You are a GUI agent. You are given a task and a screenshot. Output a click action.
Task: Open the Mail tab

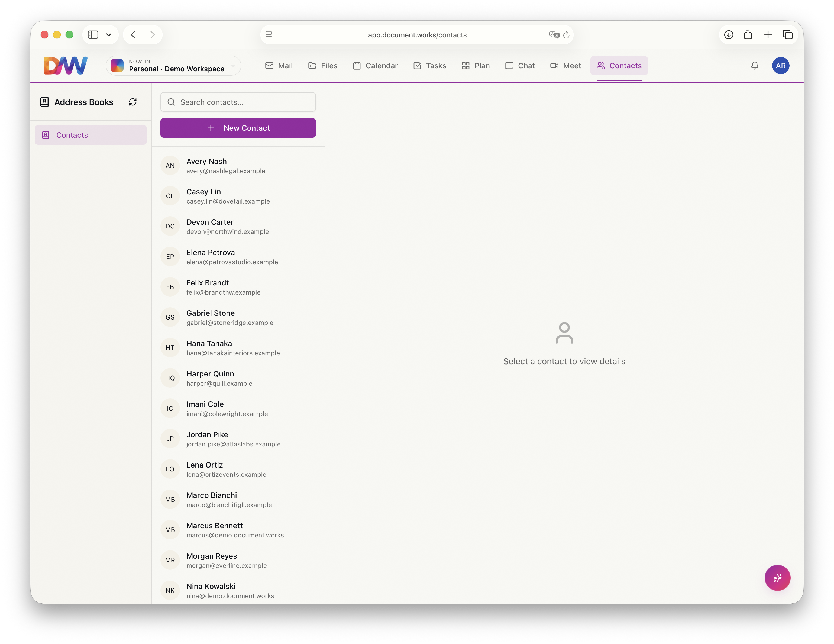click(x=279, y=66)
